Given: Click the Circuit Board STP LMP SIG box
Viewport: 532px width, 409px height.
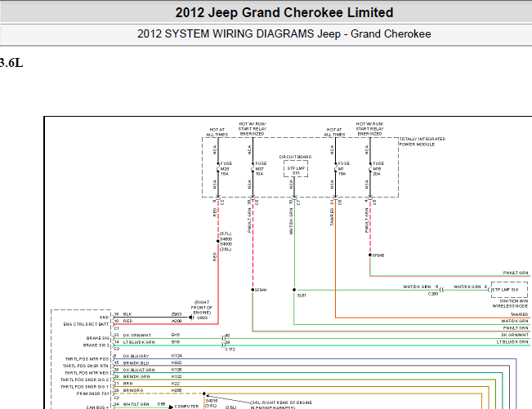Looking at the screenshot, I should [x=296, y=168].
